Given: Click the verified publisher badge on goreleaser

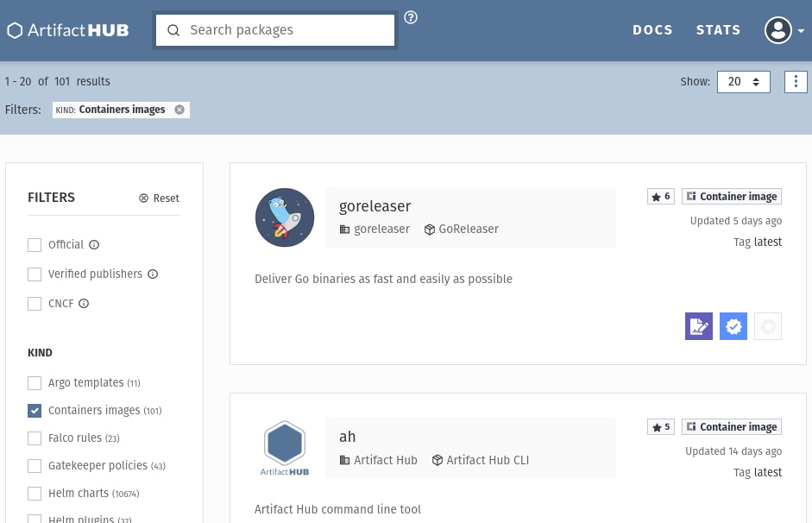Looking at the screenshot, I should (733, 326).
